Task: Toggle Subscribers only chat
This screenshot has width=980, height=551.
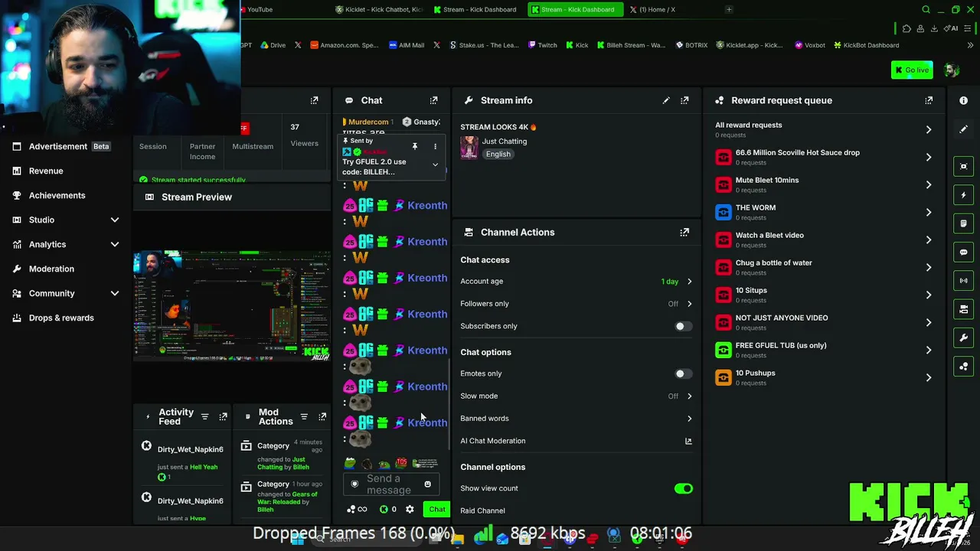Action: [683, 326]
